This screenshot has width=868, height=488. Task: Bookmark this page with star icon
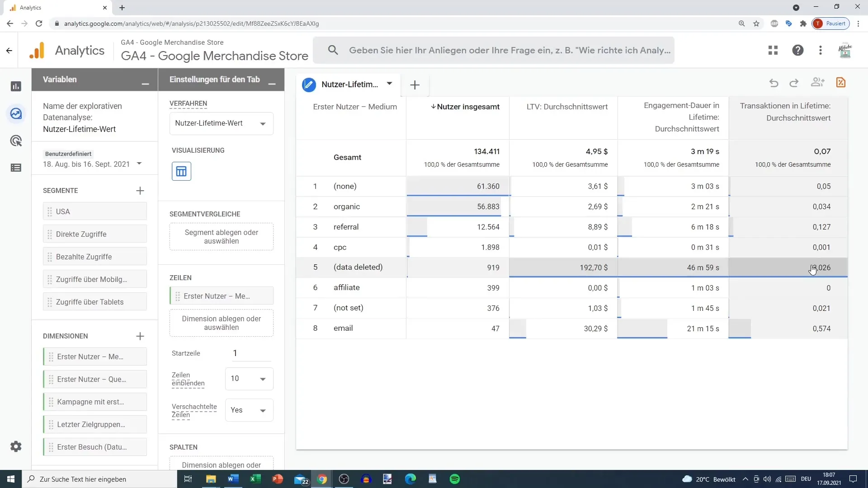point(756,23)
